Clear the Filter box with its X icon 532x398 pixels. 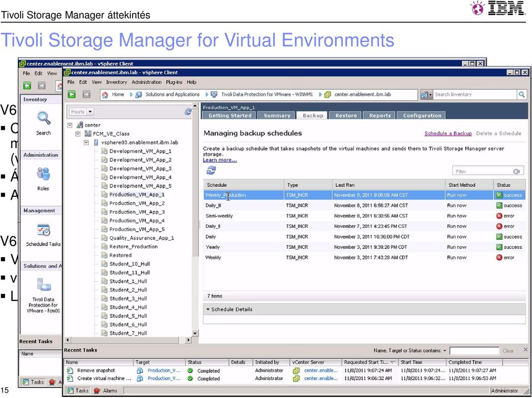point(516,171)
